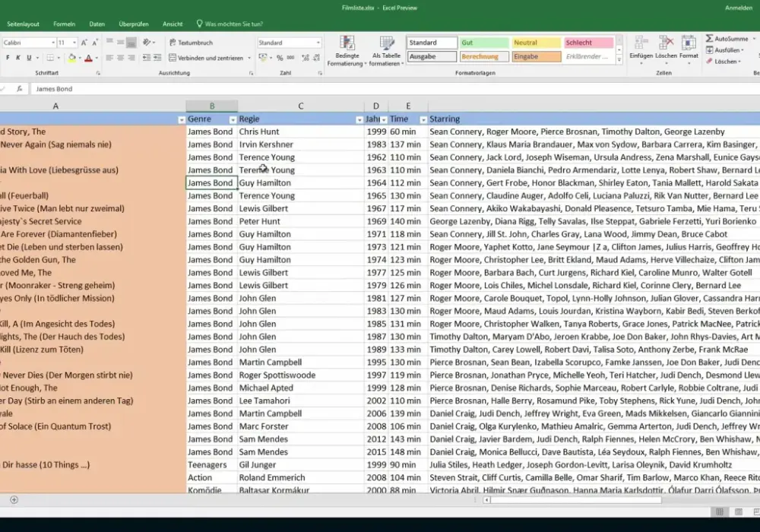Open Als Tabelle formatieren gallery

pyautogui.click(x=386, y=51)
